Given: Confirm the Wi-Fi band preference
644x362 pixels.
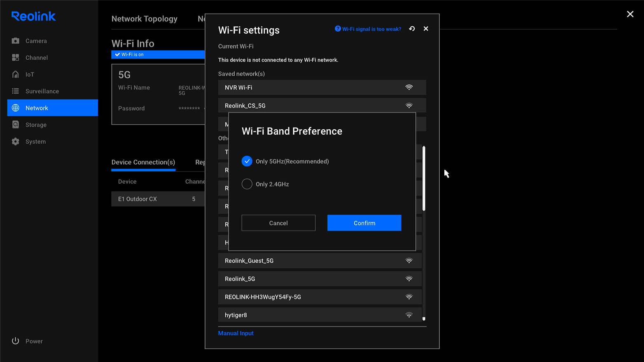Looking at the screenshot, I should pos(364,223).
